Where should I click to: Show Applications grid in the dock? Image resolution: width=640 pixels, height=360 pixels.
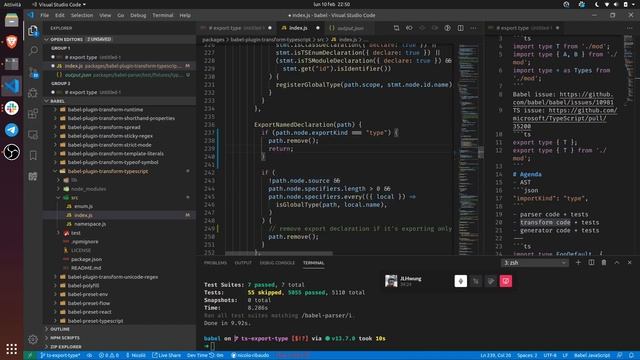click(x=11, y=349)
